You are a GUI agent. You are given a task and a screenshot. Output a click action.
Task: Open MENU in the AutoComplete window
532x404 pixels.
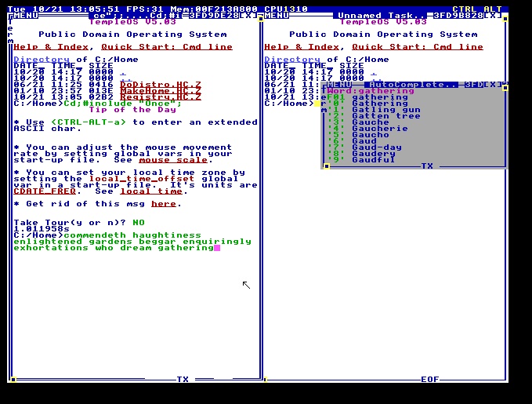[339, 84]
